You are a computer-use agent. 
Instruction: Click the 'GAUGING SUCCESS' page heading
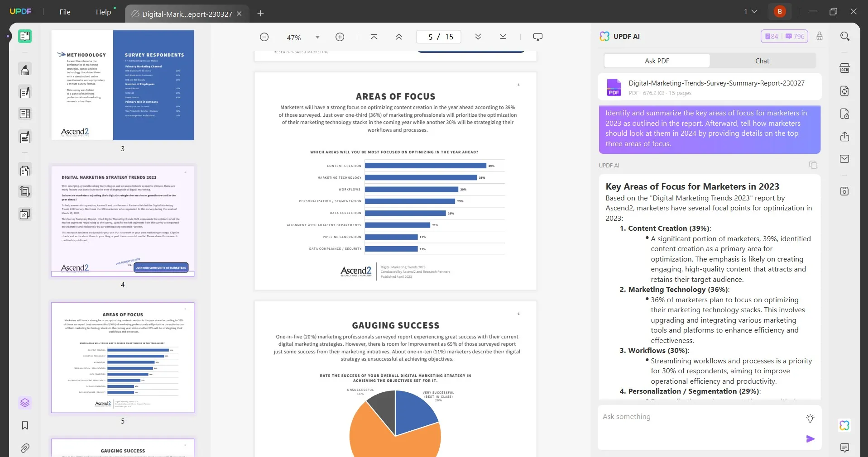coord(395,325)
